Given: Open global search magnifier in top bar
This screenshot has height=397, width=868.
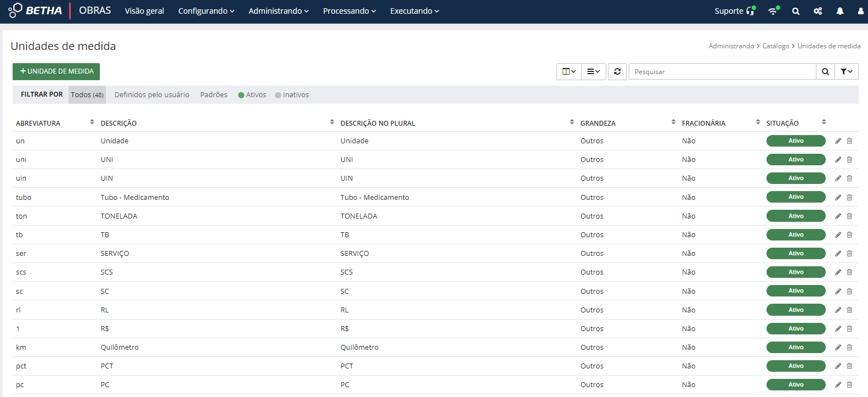Looking at the screenshot, I should 796,11.
